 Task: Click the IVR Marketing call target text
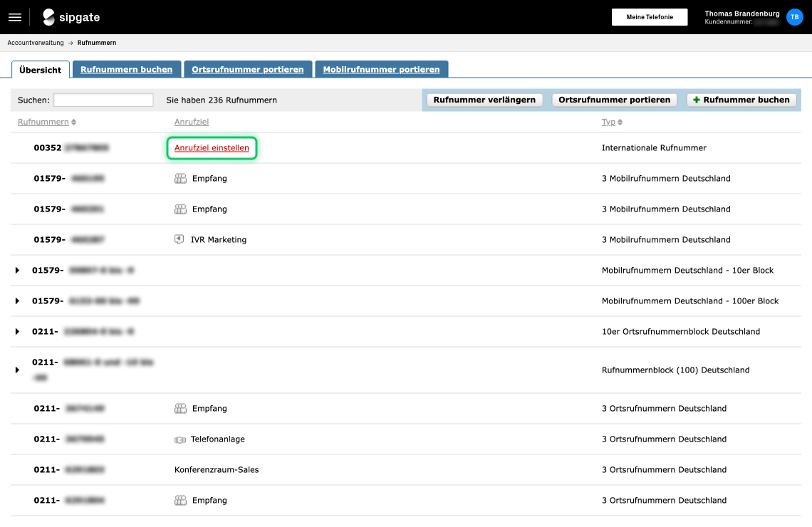(219, 240)
